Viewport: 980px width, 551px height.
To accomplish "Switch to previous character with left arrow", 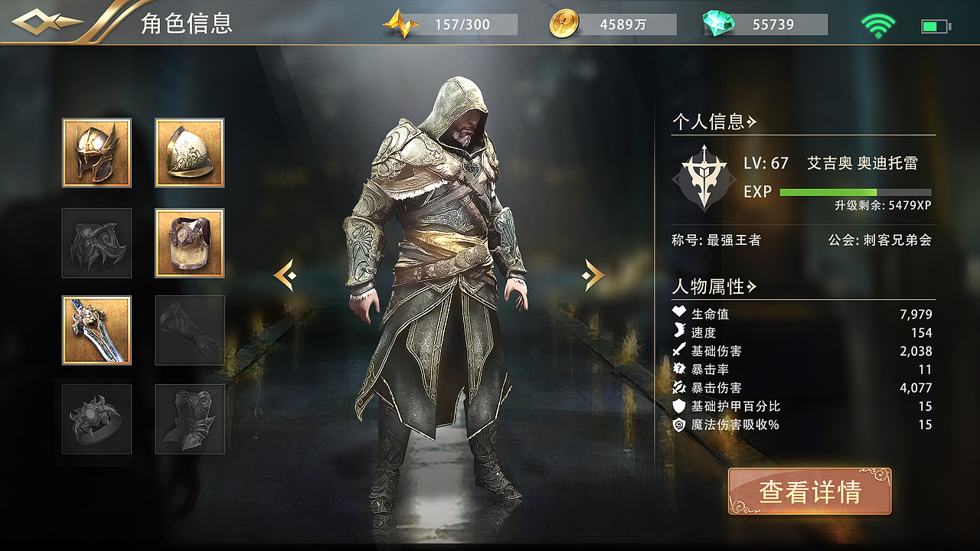I will pos(285,275).
